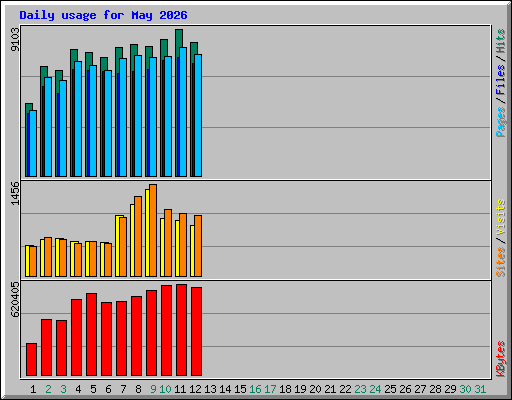This screenshot has width=512, height=400.
Task: Click the day 11 red KBytes bar
Action: (181, 330)
